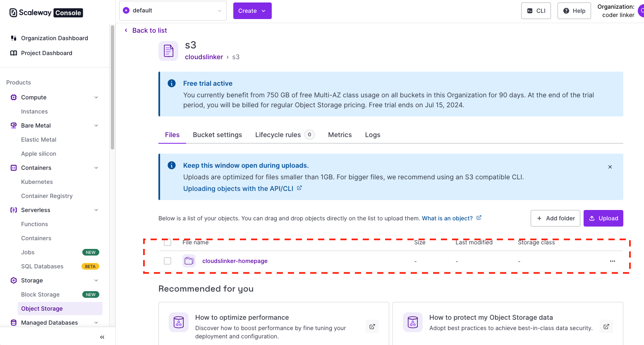Toggle the select-all files checkbox
This screenshot has width=644, height=345.
point(168,242)
